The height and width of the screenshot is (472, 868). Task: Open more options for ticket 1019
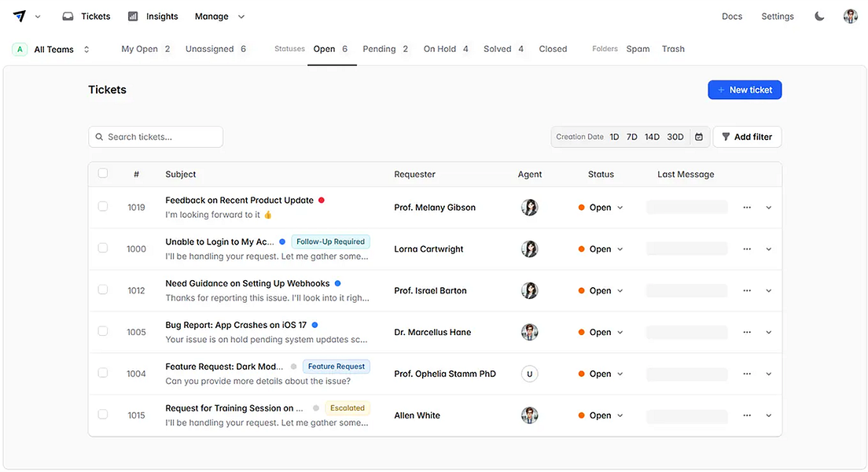[x=747, y=208]
